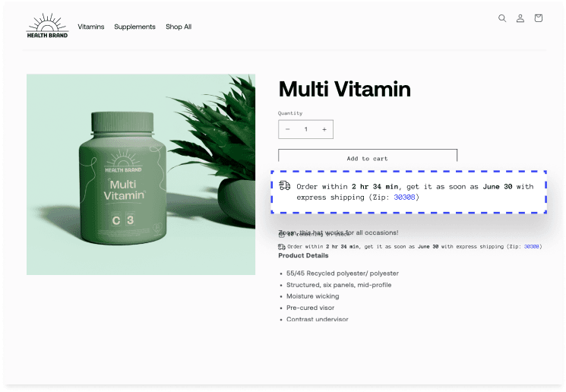This screenshot has height=392, width=566.
Task: Click the small truck icon above Product Details
Action: click(x=282, y=247)
